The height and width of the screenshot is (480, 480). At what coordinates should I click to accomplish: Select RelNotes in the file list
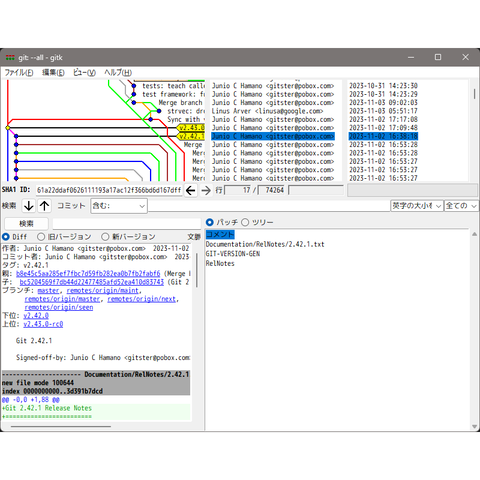220,264
